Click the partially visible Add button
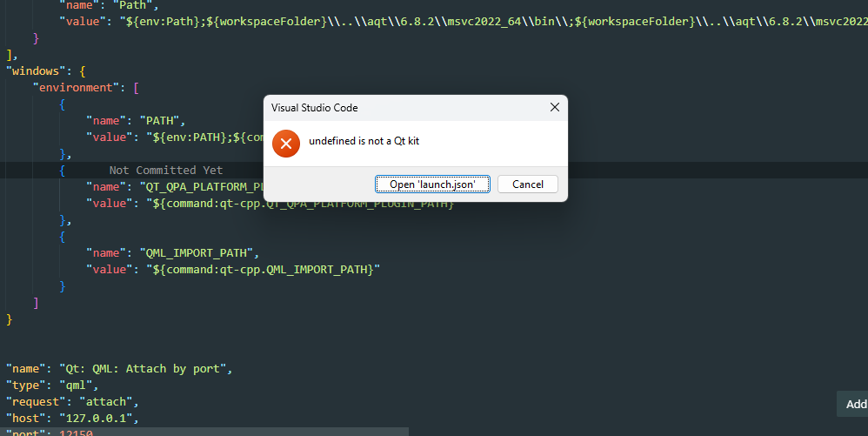 click(x=853, y=404)
